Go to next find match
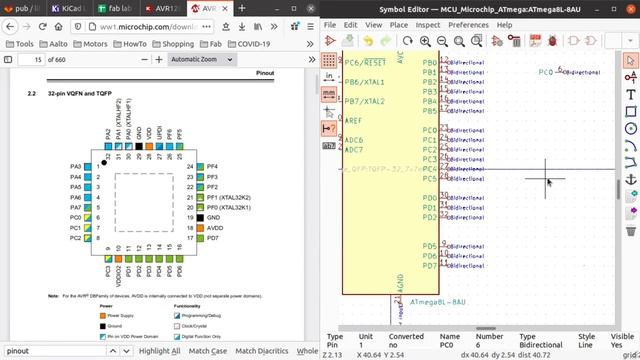Image resolution: width=640 pixels, height=360 pixels. [x=127, y=351]
